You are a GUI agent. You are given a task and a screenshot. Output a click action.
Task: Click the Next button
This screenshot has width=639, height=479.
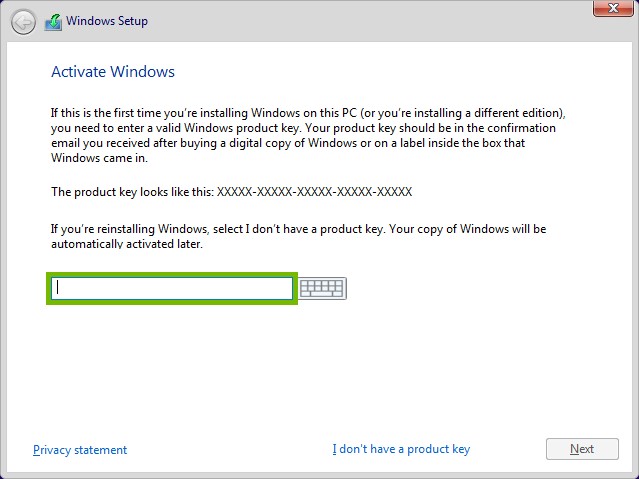click(x=582, y=449)
